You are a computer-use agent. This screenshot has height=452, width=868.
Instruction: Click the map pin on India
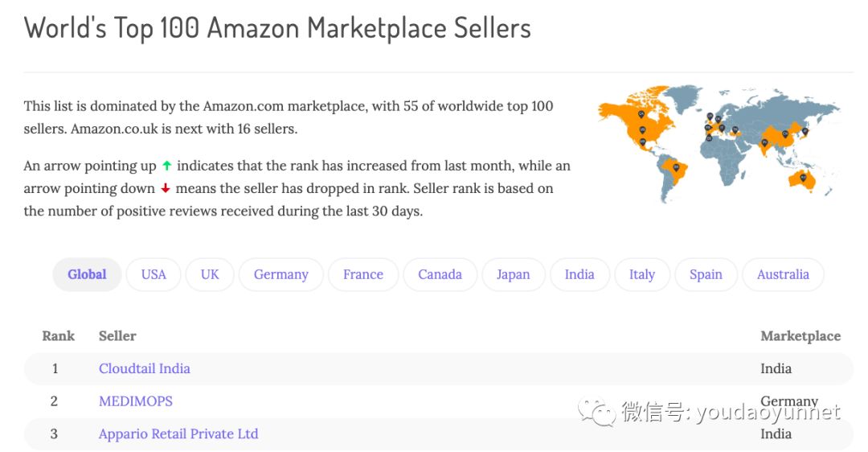[x=764, y=142]
